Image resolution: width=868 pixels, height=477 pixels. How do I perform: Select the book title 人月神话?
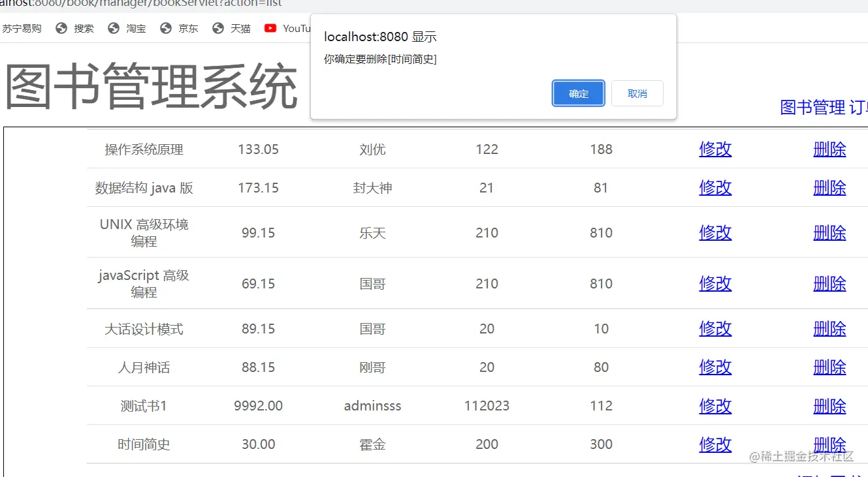[x=144, y=367]
